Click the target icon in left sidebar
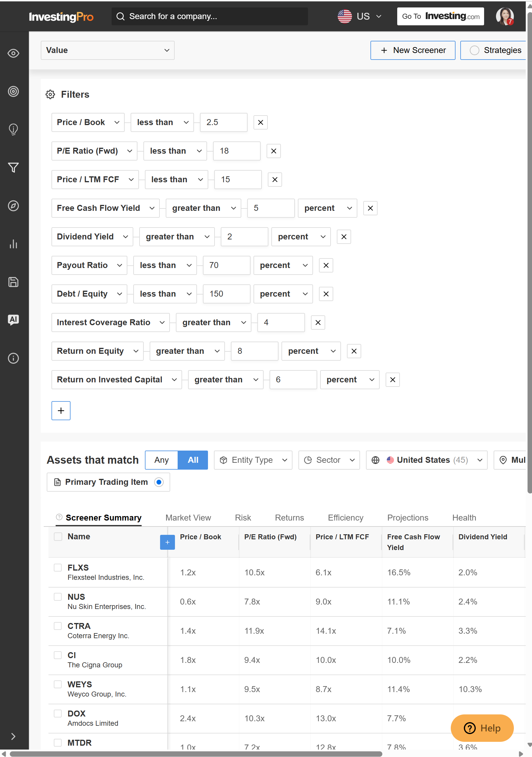This screenshot has height=757, width=532. [13, 91]
